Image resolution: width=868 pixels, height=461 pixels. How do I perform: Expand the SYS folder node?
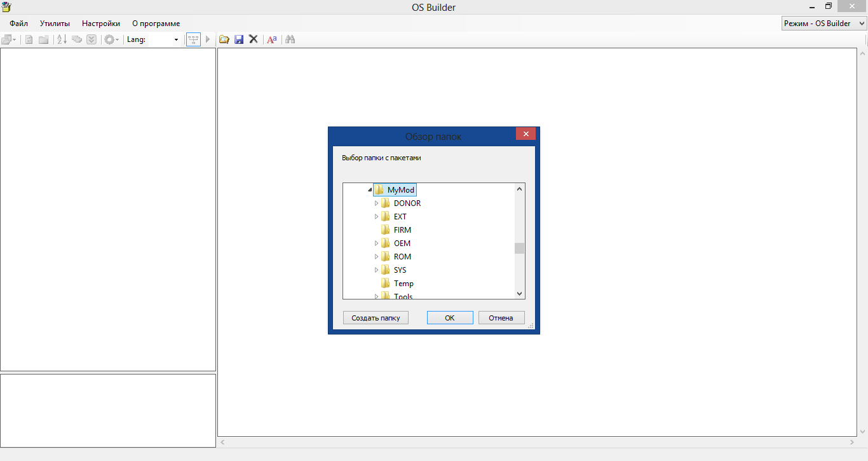coord(376,270)
